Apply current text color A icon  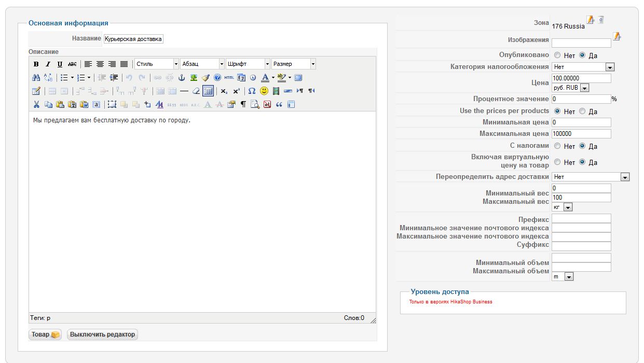click(x=265, y=78)
